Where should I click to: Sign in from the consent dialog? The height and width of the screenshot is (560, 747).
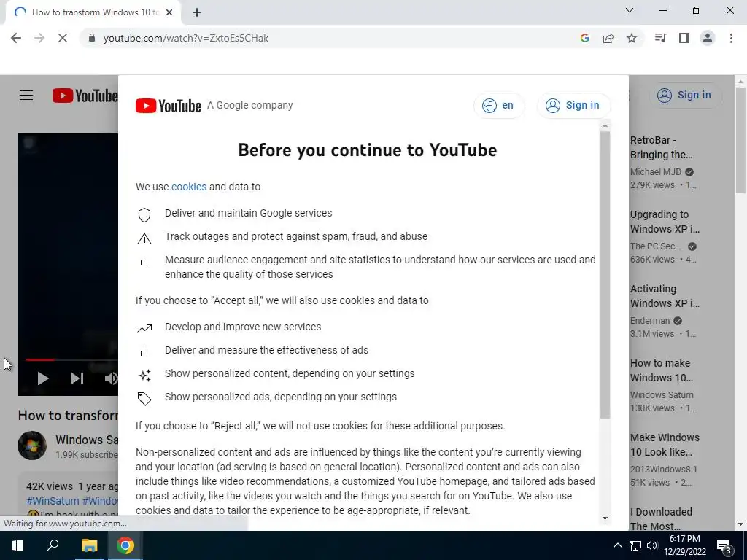point(573,105)
